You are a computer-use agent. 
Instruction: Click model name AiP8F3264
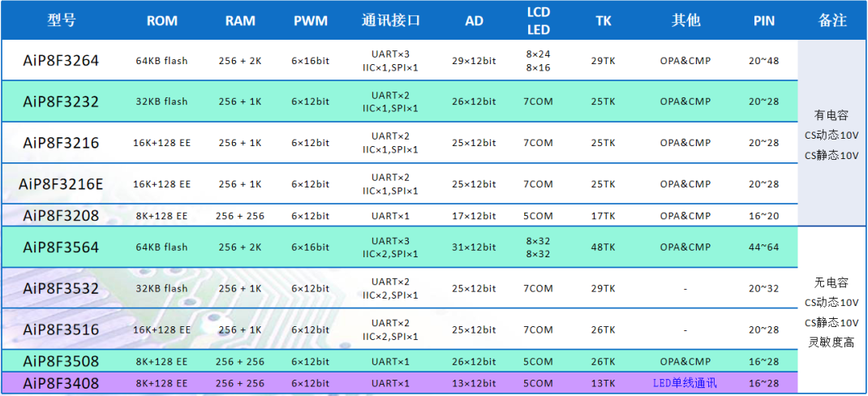click(62, 61)
